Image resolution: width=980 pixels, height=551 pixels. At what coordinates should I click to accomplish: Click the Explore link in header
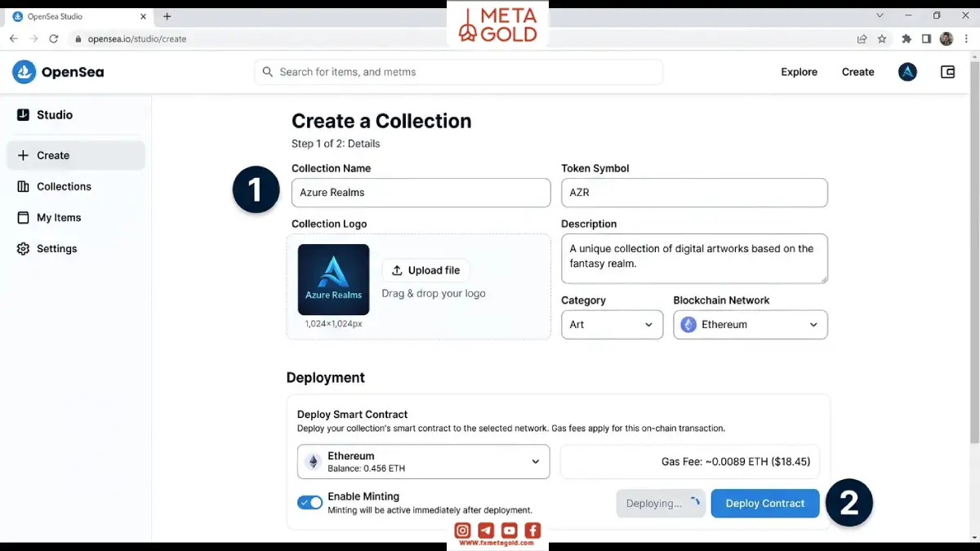tap(799, 72)
